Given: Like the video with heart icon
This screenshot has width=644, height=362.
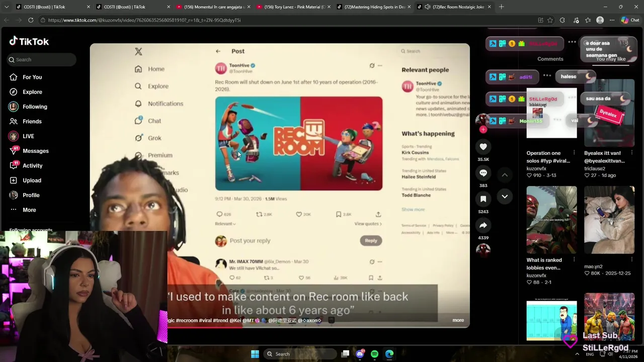Looking at the screenshot, I should (x=483, y=146).
